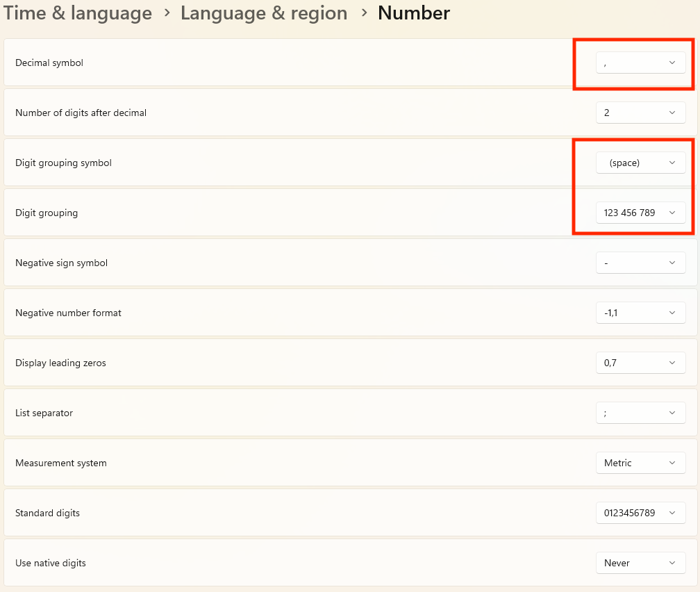
Task: Click the chevron arrow in the Decimal symbol dropdown
Action: (672, 63)
